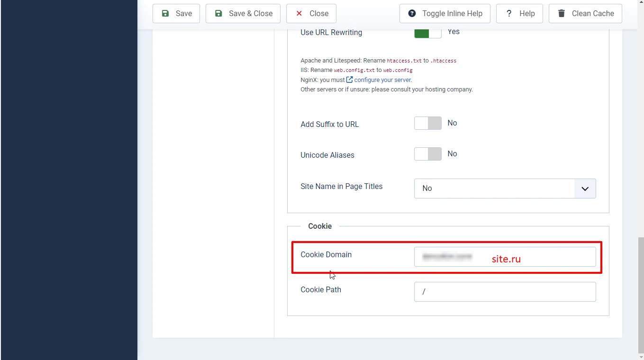The width and height of the screenshot is (644, 360).
Task: Open the Help button
Action: click(519, 14)
